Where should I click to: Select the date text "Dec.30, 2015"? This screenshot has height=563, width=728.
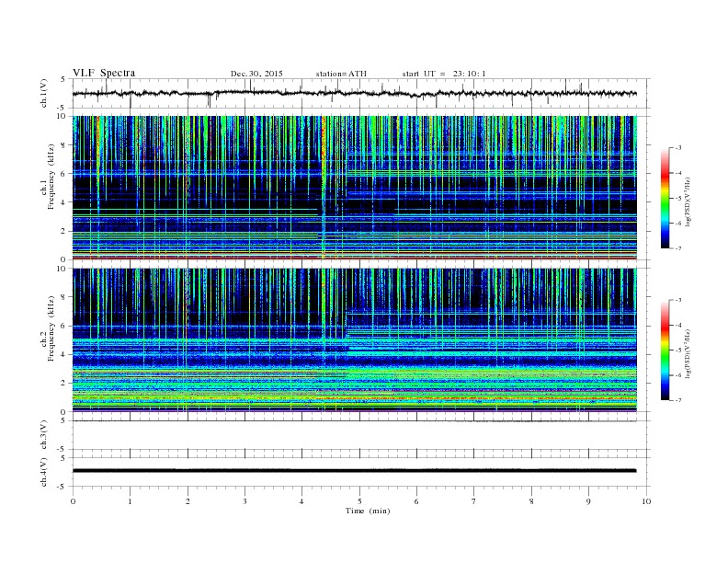pos(256,74)
